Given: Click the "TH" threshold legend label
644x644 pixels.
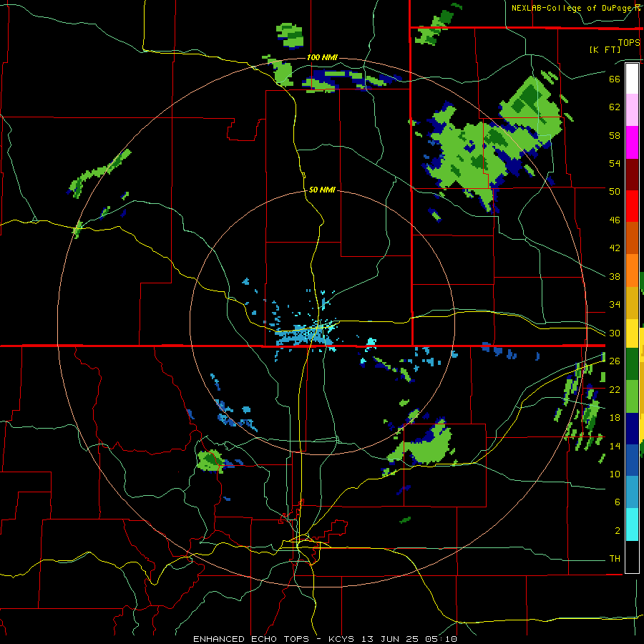Looking at the screenshot, I should 615,559.
